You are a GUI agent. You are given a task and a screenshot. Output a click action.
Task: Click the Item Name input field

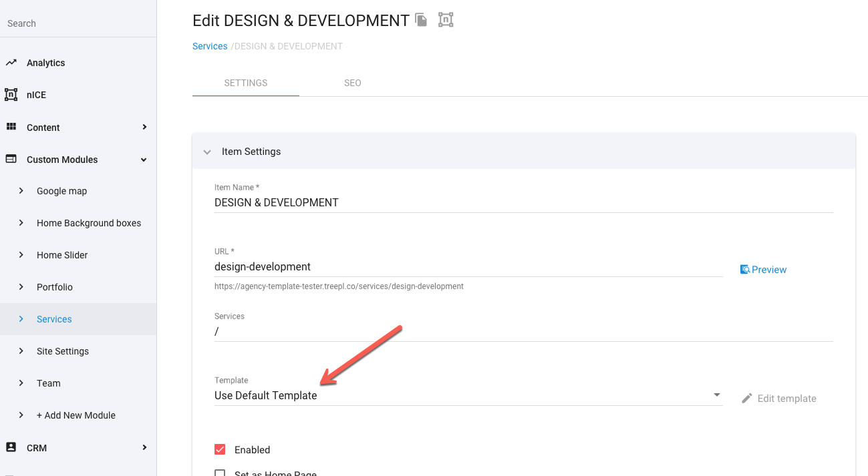pos(524,202)
